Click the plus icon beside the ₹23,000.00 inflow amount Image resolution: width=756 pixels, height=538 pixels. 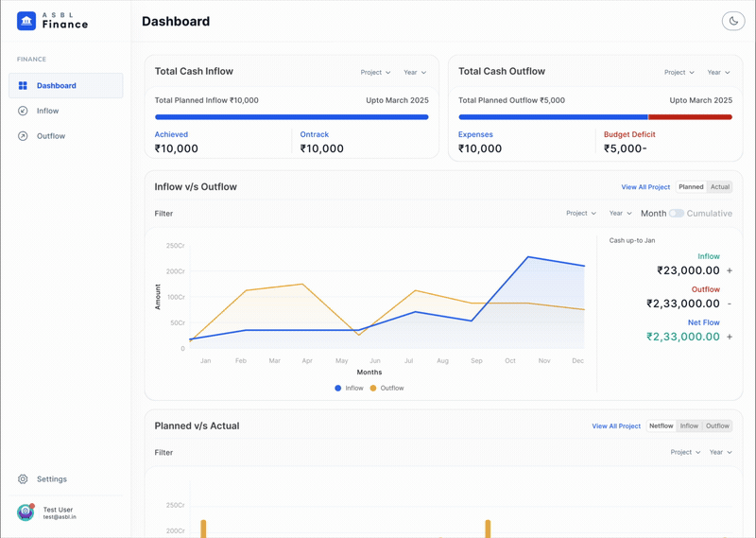730,270
